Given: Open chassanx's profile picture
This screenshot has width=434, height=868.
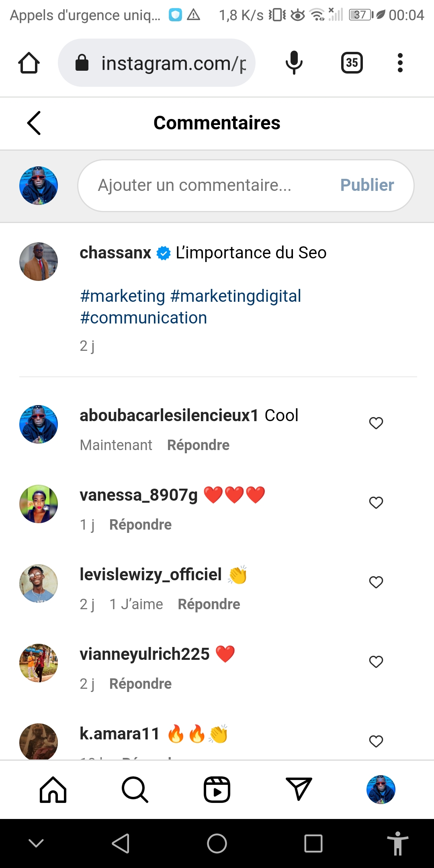Looking at the screenshot, I should pyautogui.click(x=39, y=262).
